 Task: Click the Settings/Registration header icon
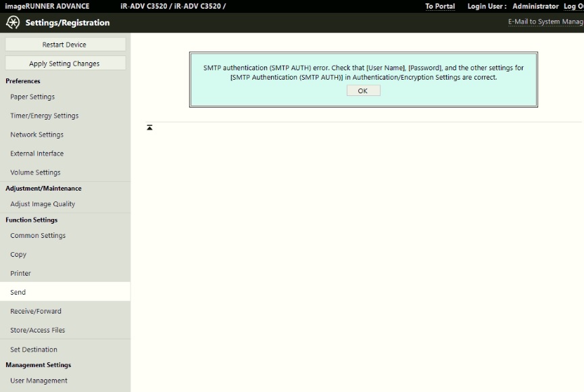point(11,22)
